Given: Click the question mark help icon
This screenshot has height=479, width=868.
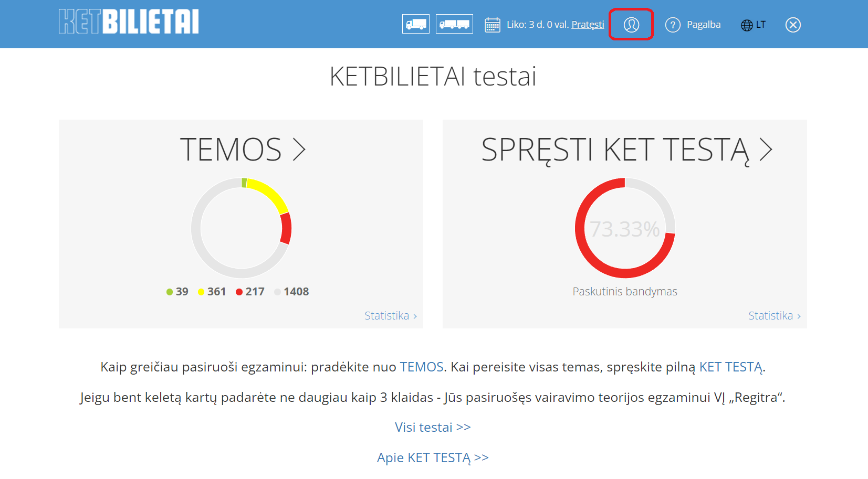Looking at the screenshot, I should pyautogui.click(x=673, y=25).
